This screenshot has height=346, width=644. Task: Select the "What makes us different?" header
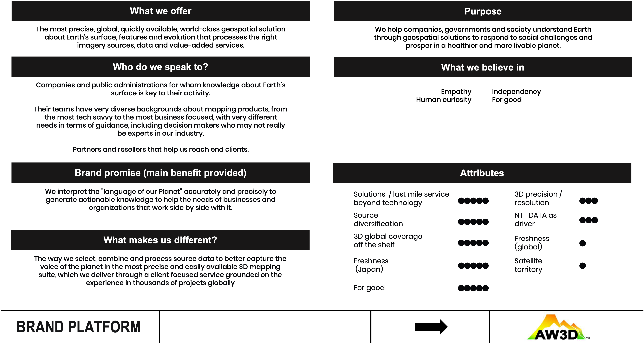(x=160, y=240)
